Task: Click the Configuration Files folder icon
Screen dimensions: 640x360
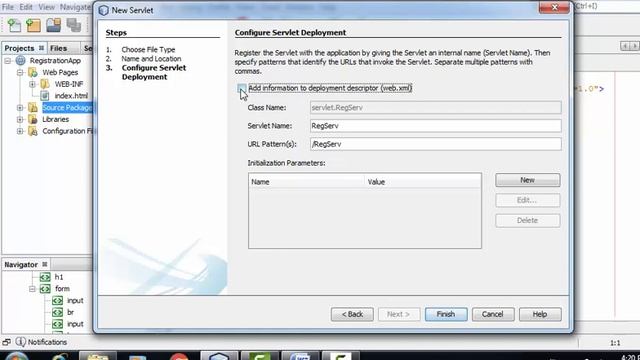Action: point(33,131)
